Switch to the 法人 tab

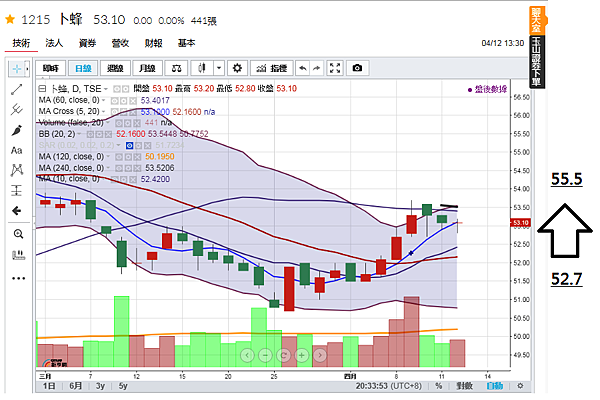pyautogui.click(x=54, y=43)
